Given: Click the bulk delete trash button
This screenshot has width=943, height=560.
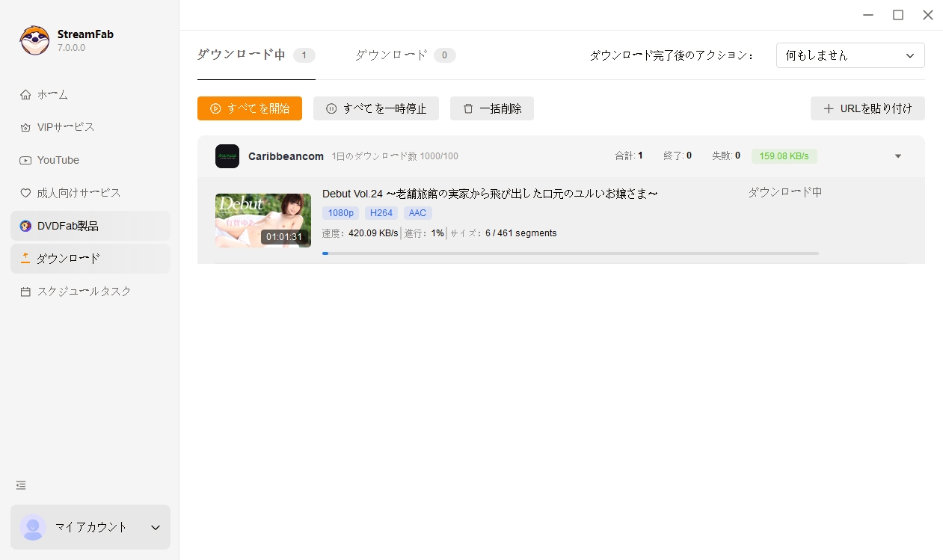Looking at the screenshot, I should click(x=491, y=108).
